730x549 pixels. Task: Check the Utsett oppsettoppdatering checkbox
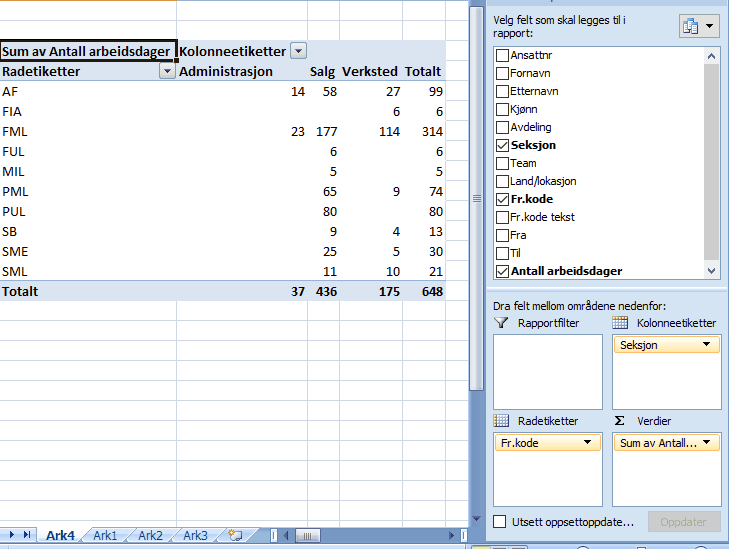pos(501,522)
